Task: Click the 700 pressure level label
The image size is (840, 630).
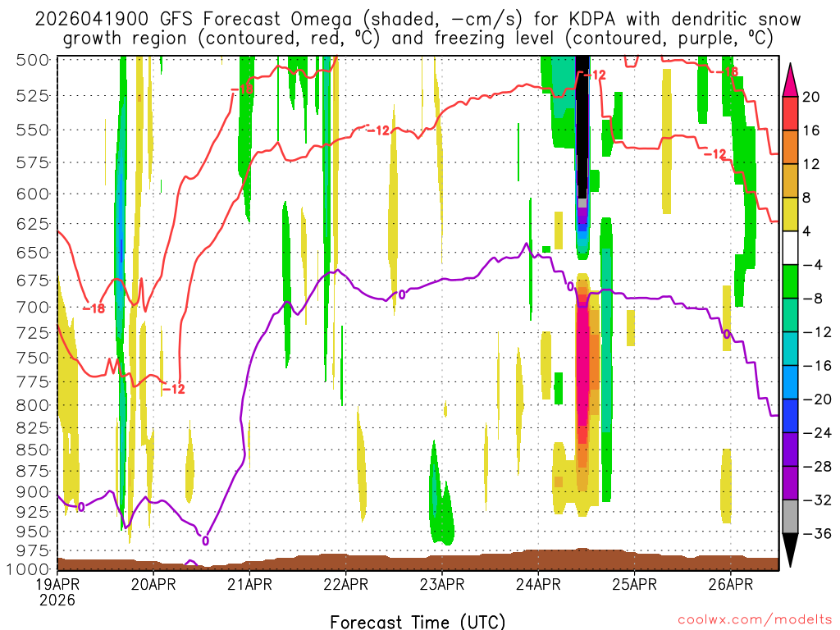Action: coord(33,308)
